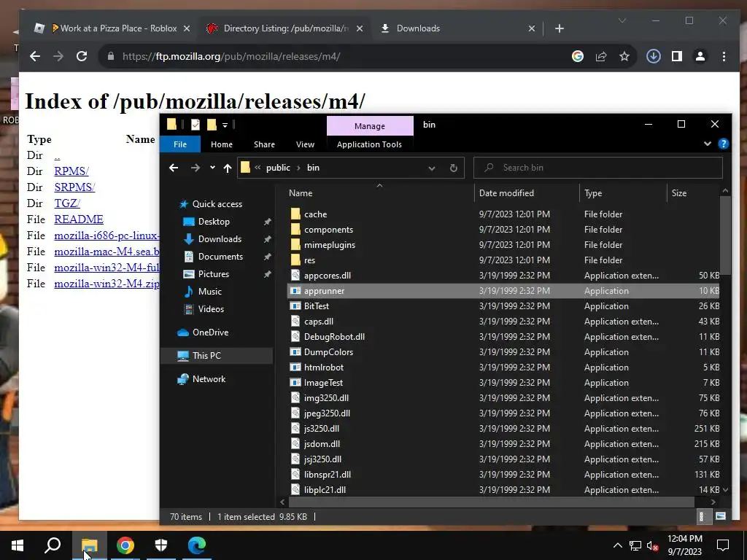The image size is (747, 560).
Task: Open Microsoft Edge from the taskbar
Action: (x=197, y=545)
